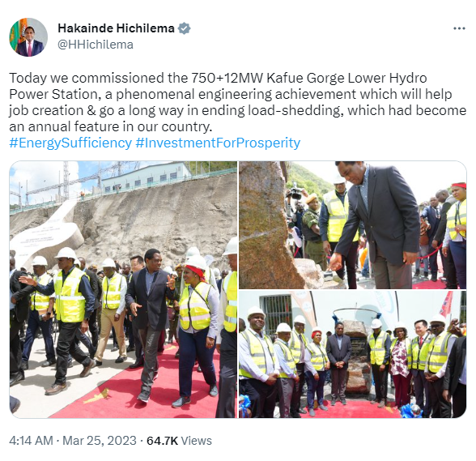Open the @HHichilema handle link
Screen dimensions: 476x461
(96, 45)
